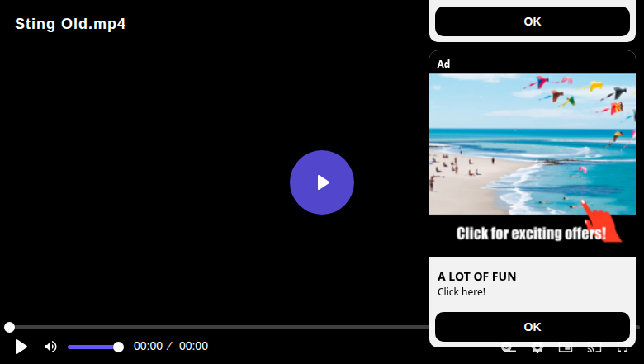Click the 'Ad' label on the ad card
Screen dimensions: 644x364
[443, 64]
